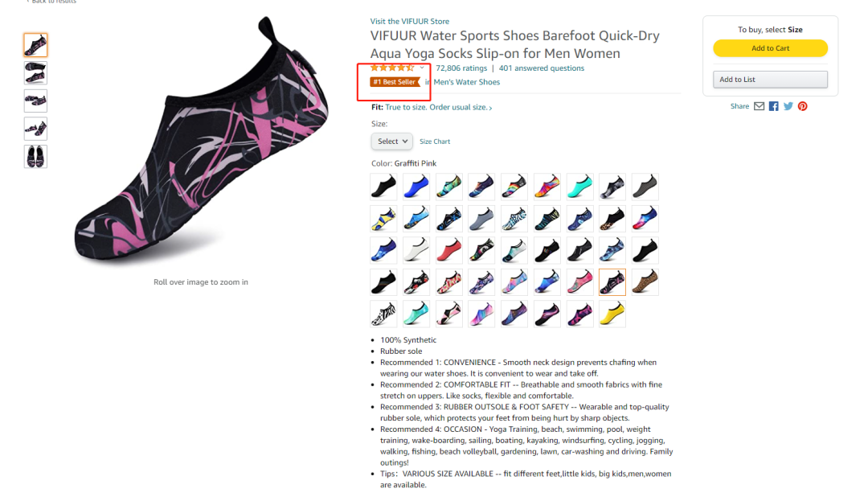The image size is (868, 497).
Task: Open the Size Select dropdown
Action: (392, 142)
